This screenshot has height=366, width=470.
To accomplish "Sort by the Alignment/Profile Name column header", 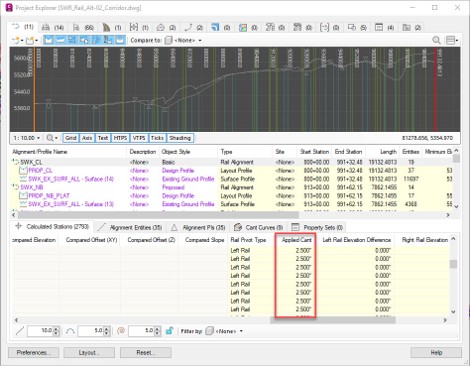I will tap(68, 152).
